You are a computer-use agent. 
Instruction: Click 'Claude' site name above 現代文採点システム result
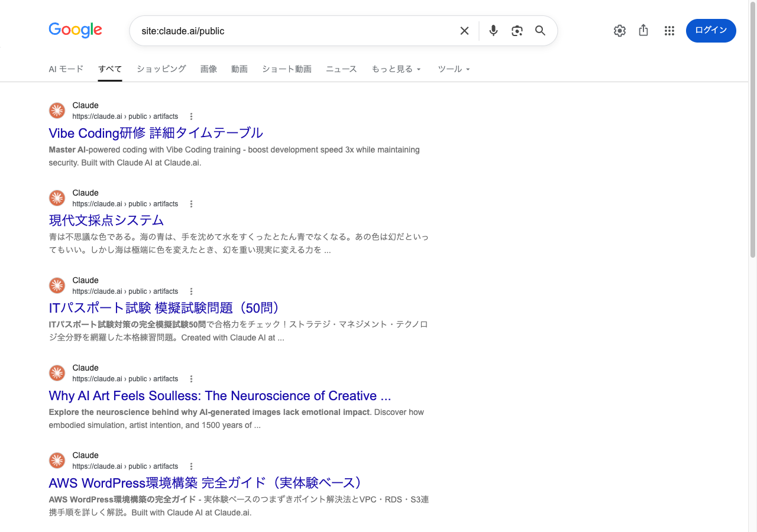point(85,193)
